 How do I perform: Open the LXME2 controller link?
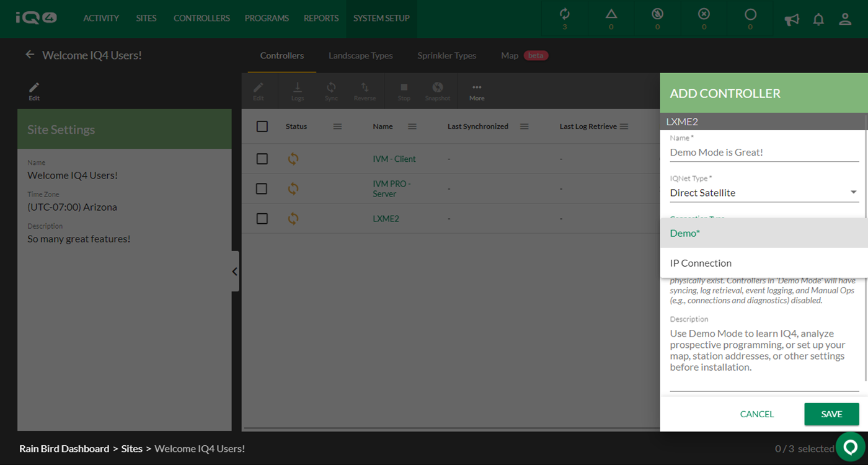point(386,218)
